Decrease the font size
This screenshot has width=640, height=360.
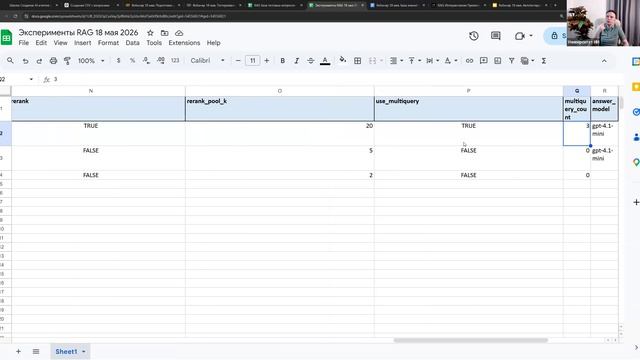238,60
